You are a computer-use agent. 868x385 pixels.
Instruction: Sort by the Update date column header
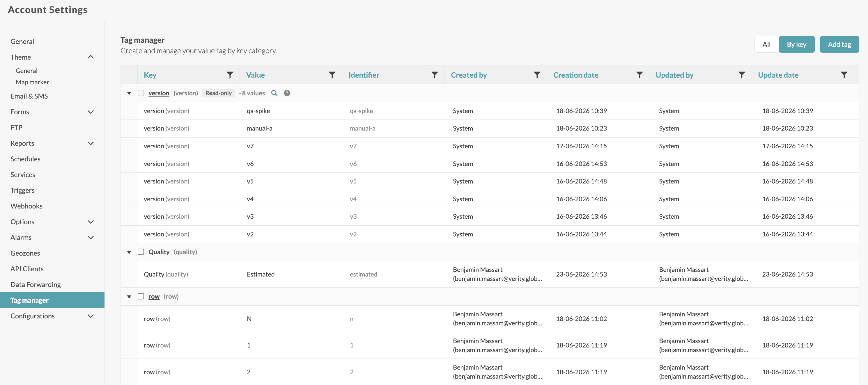[x=778, y=75]
